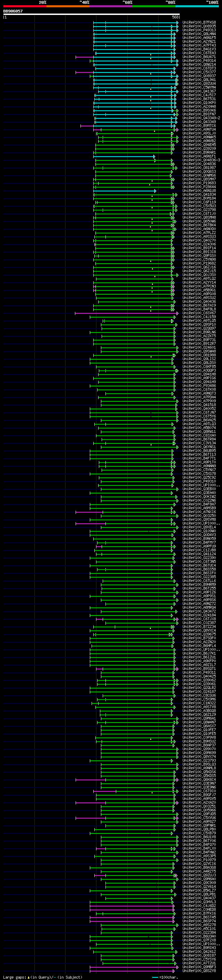This screenshot has width=222, height=980.
Task: Click the purple ~60% identity legend segment
Action: [111, 6]
